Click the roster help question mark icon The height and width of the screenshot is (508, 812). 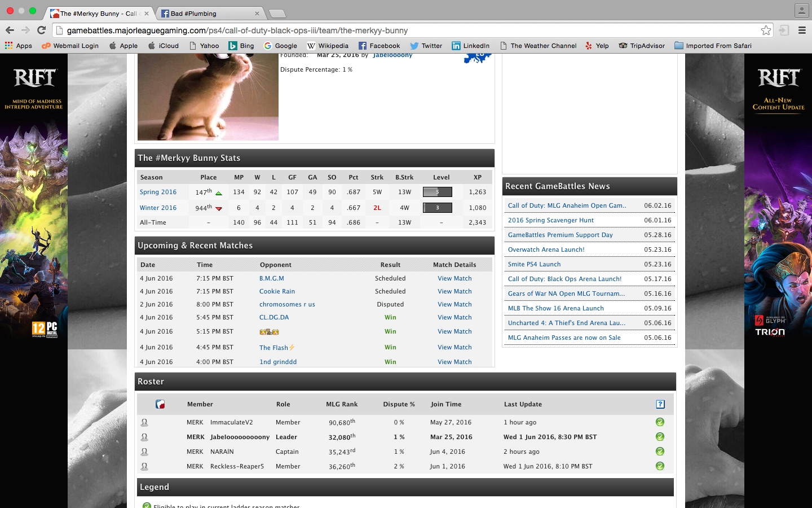(x=660, y=404)
